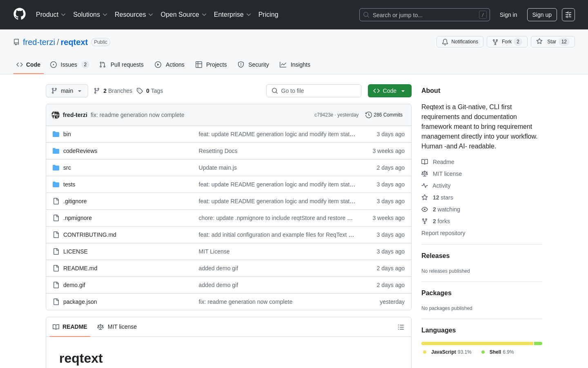
Task: Switch to the Insights tab
Action: tap(295, 65)
